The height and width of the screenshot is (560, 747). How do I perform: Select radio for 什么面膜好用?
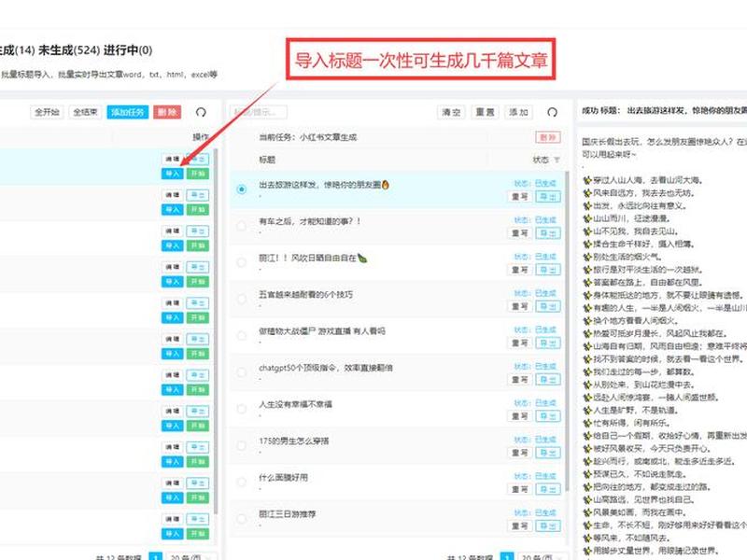click(242, 482)
